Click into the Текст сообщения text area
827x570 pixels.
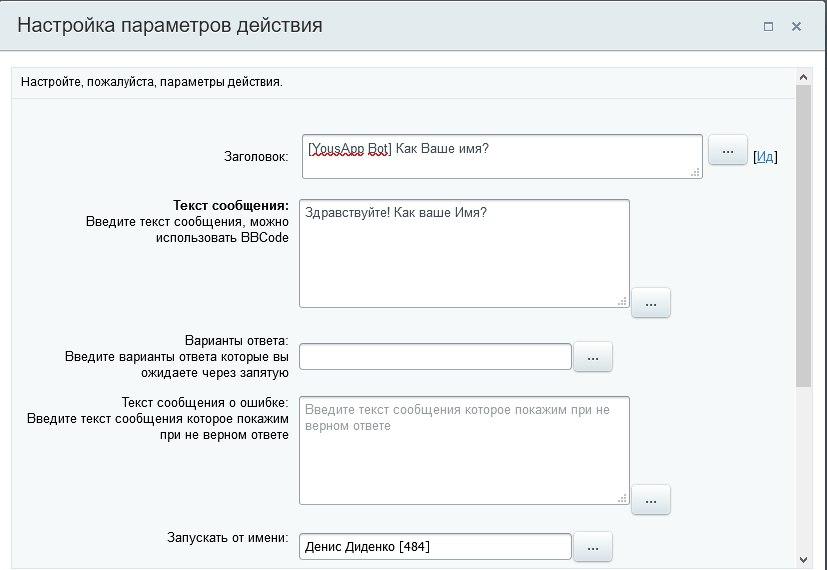click(x=464, y=253)
